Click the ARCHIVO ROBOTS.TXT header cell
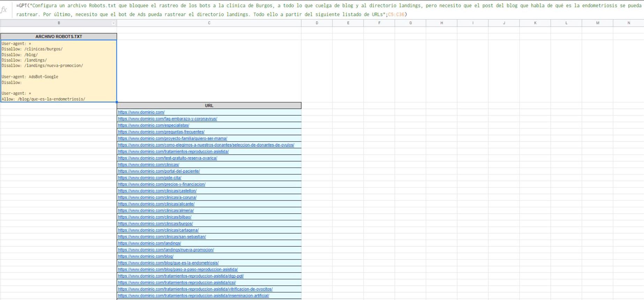 pyautogui.click(x=59, y=37)
